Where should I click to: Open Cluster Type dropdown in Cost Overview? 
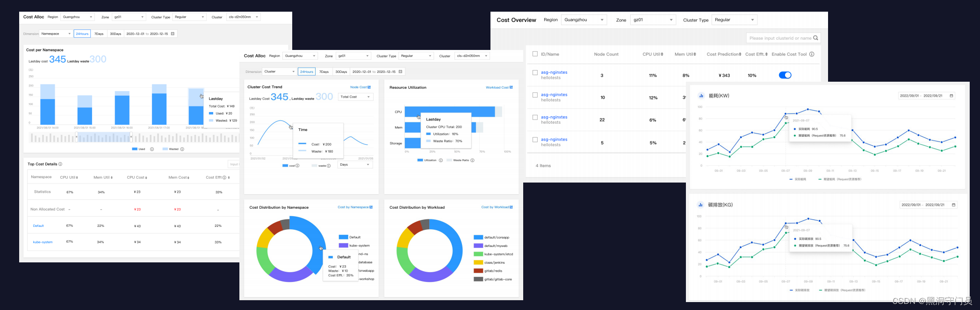(x=734, y=20)
